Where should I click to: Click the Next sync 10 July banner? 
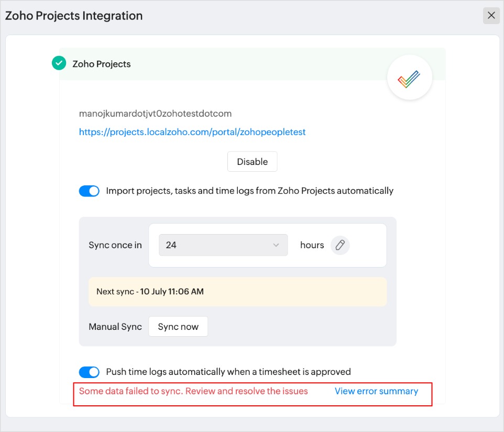click(x=237, y=292)
